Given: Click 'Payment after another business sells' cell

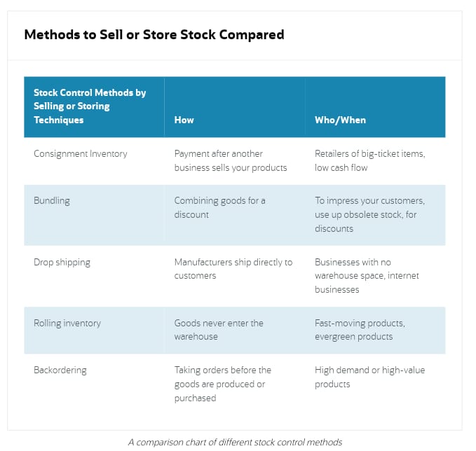Looking at the screenshot, I should (x=231, y=161).
